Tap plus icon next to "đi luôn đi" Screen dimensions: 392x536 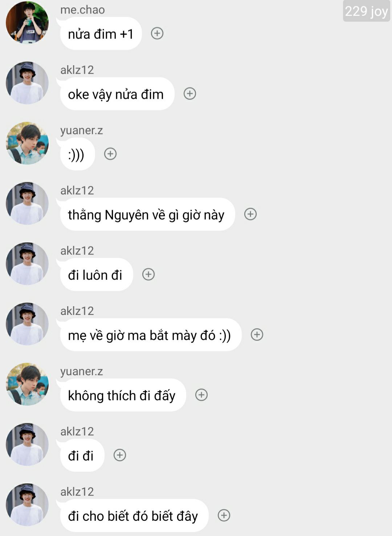click(x=148, y=274)
